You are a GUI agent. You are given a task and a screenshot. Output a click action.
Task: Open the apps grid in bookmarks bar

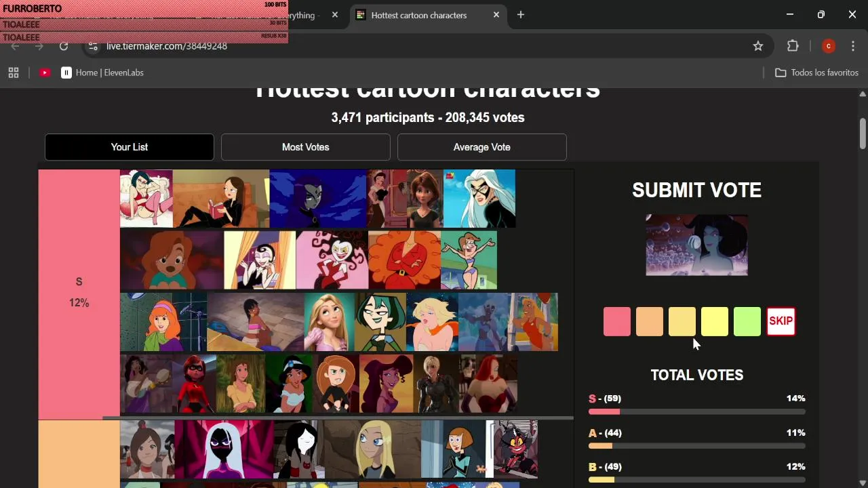14,73
